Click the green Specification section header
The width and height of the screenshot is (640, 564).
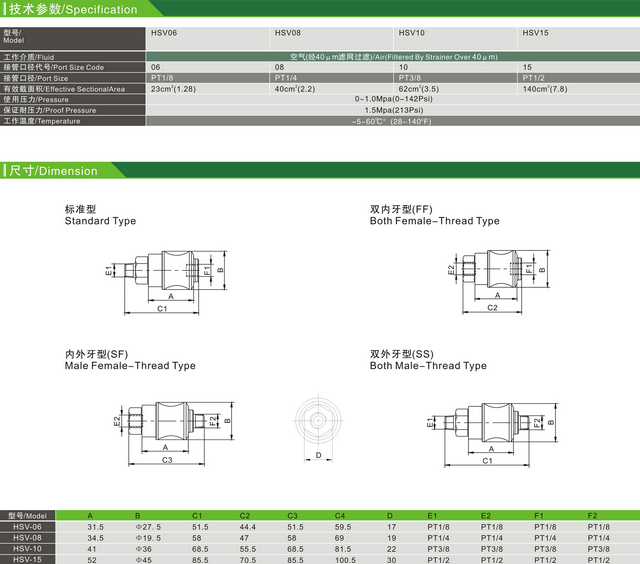point(70,9)
